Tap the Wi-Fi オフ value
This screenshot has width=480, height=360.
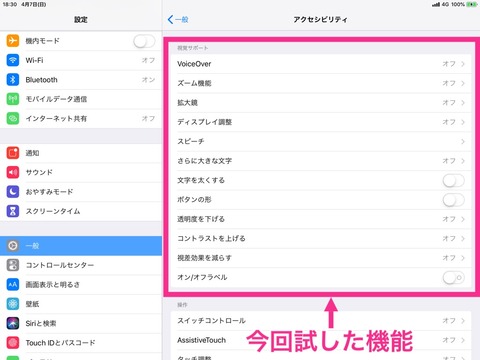(x=148, y=60)
